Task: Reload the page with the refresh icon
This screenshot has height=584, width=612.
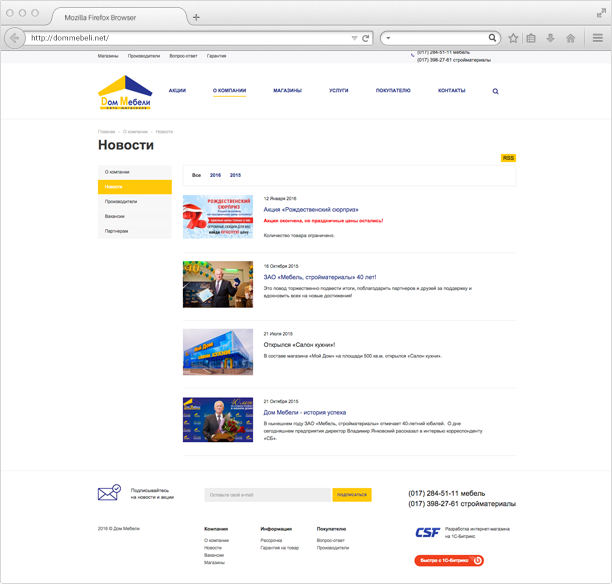Action: click(366, 38)
